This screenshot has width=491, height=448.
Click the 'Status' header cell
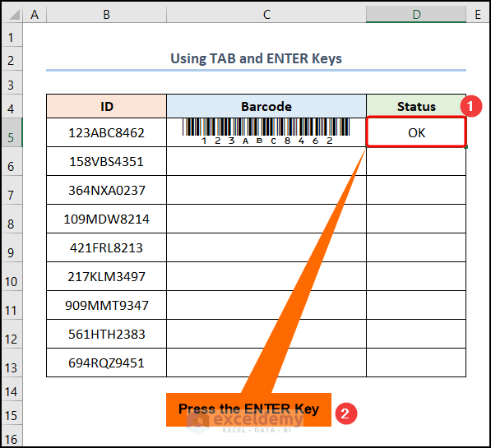coord(416,106)
